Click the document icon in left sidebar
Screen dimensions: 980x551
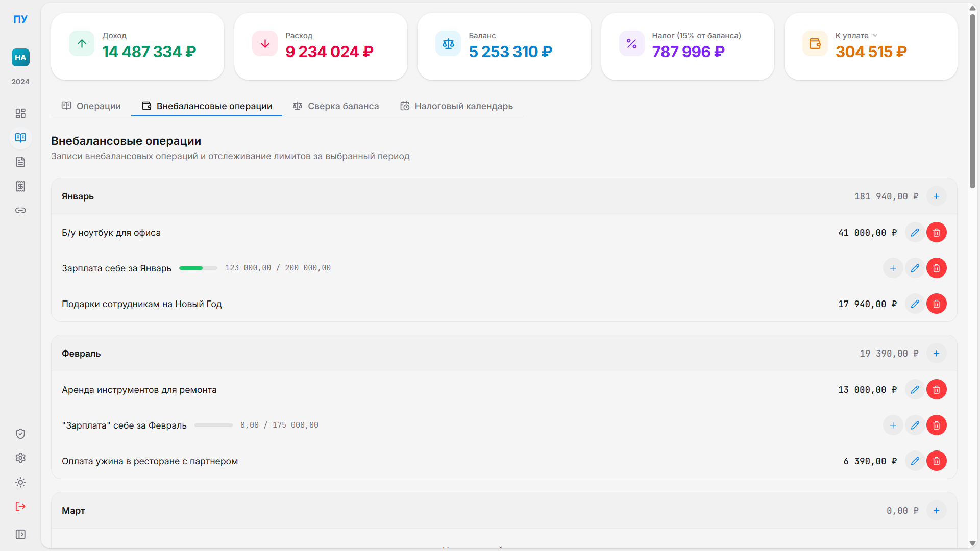(20, 162)
